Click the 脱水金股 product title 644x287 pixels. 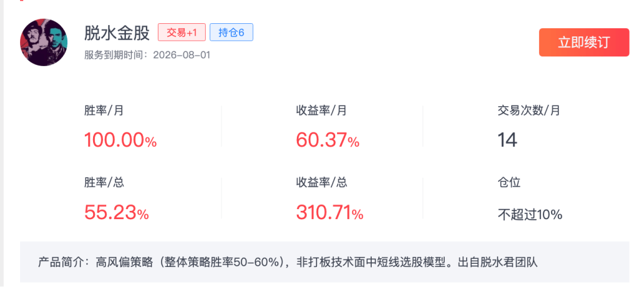tap(117, 33)
